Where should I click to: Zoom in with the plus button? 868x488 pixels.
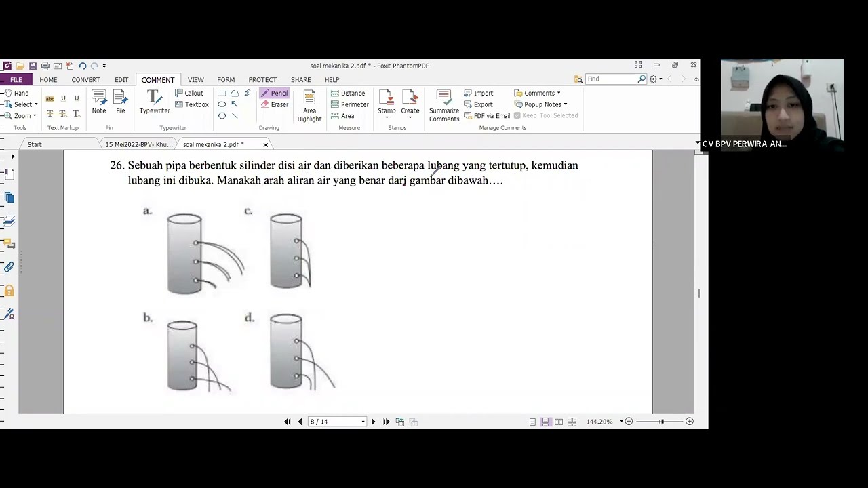(x=690, y=422)
